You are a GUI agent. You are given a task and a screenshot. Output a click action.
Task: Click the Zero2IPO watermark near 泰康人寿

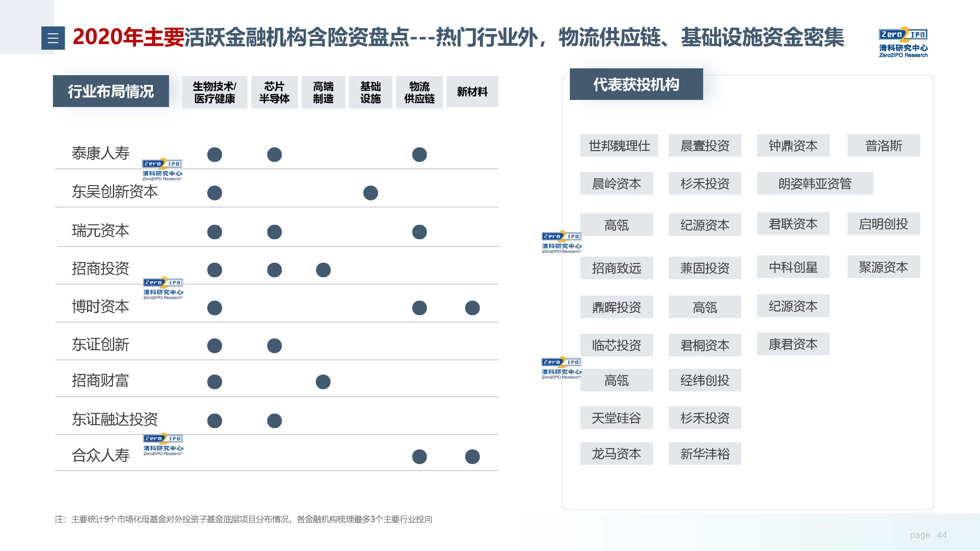(162, 170)
